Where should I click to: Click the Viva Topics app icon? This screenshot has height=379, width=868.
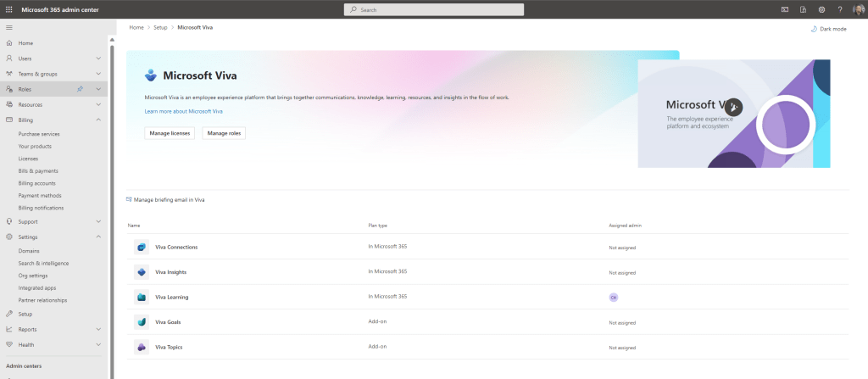tap(142, 347)
